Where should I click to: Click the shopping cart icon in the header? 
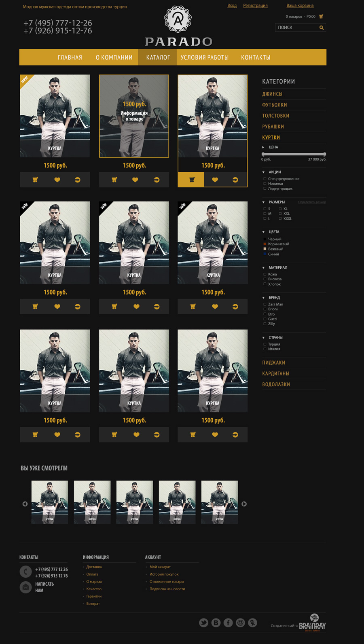point(321,17)
